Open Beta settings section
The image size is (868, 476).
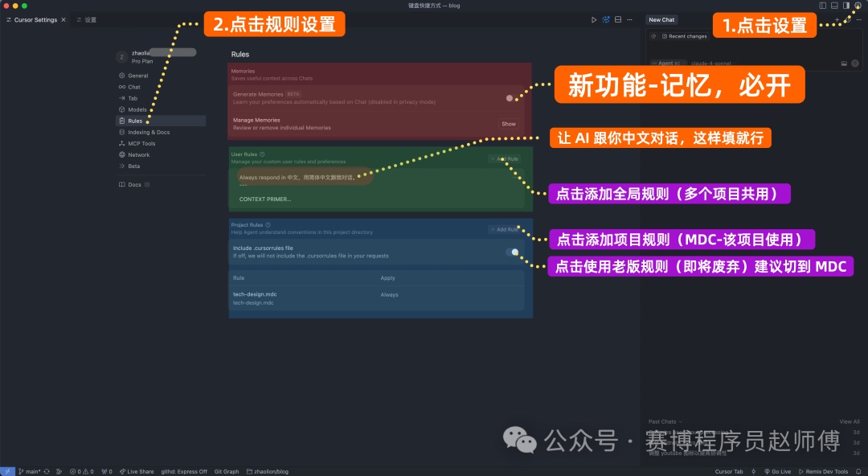[x=161, y=166]
